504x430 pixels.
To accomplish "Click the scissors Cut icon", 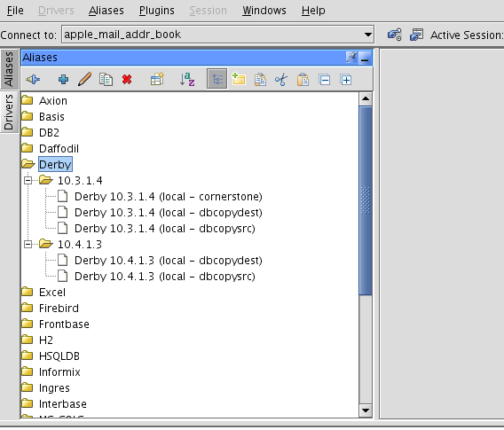I will (x=281, y=79).
